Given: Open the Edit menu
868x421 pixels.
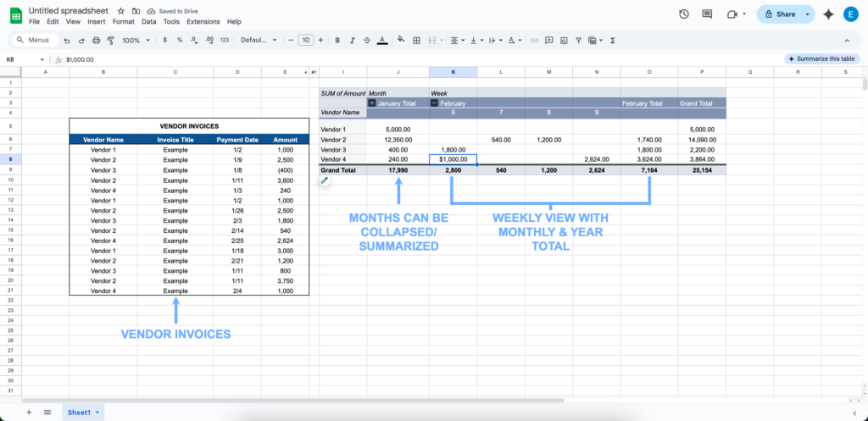Looking at the screenshot, I should (53, 21).
